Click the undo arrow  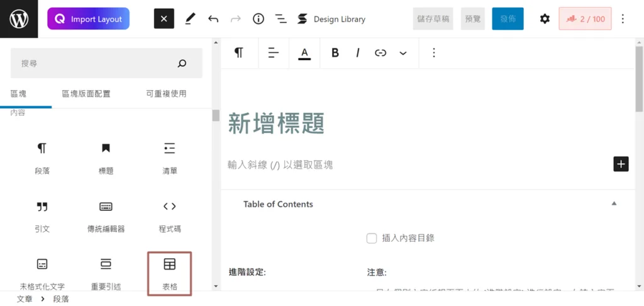click(x=213, y=19)
